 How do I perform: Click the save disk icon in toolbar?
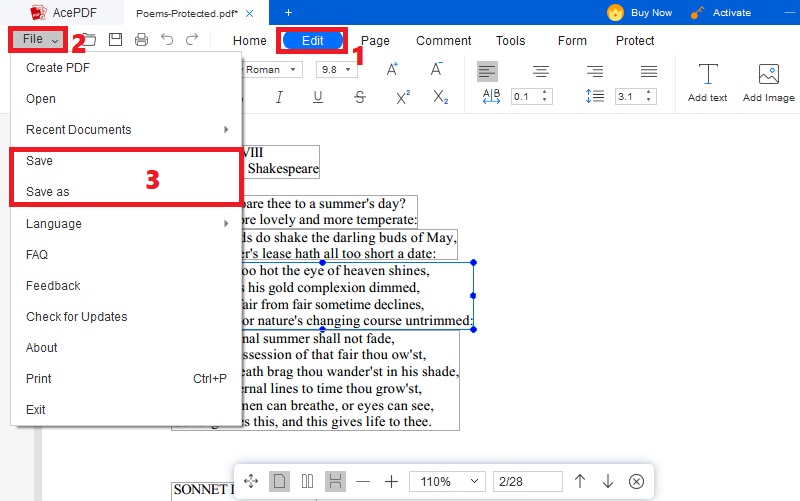click(116, 39)
